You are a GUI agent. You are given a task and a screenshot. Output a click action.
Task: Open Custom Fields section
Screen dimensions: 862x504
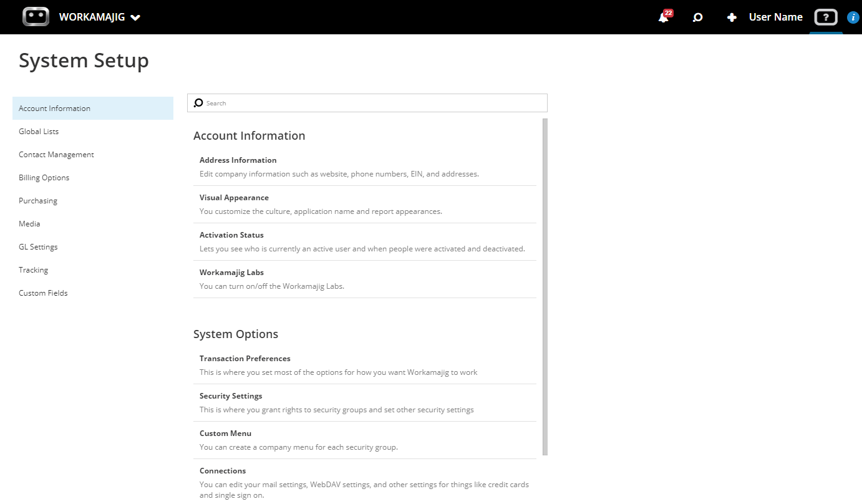[93, 293]
